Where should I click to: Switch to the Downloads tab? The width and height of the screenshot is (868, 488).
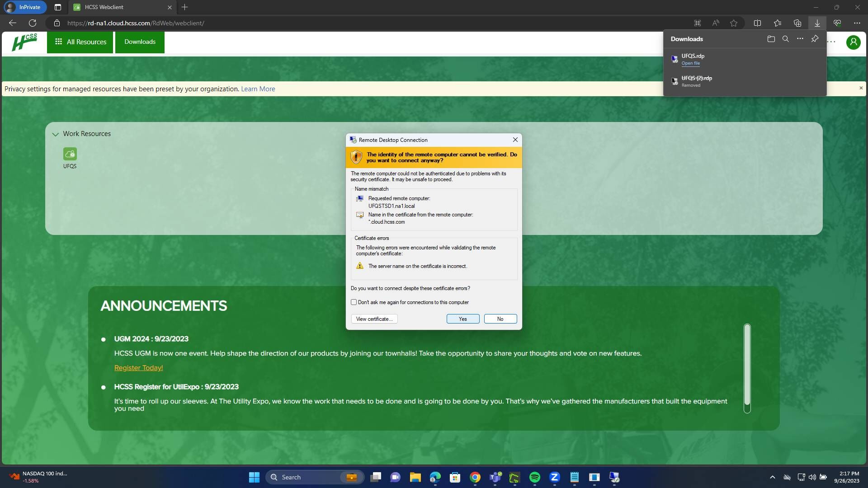click(139, 42)
